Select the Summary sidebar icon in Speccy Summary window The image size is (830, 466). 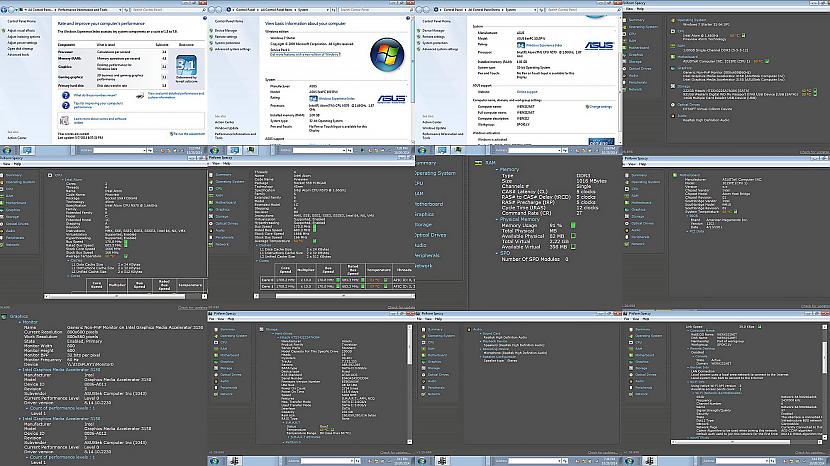[x=625, y=20]
